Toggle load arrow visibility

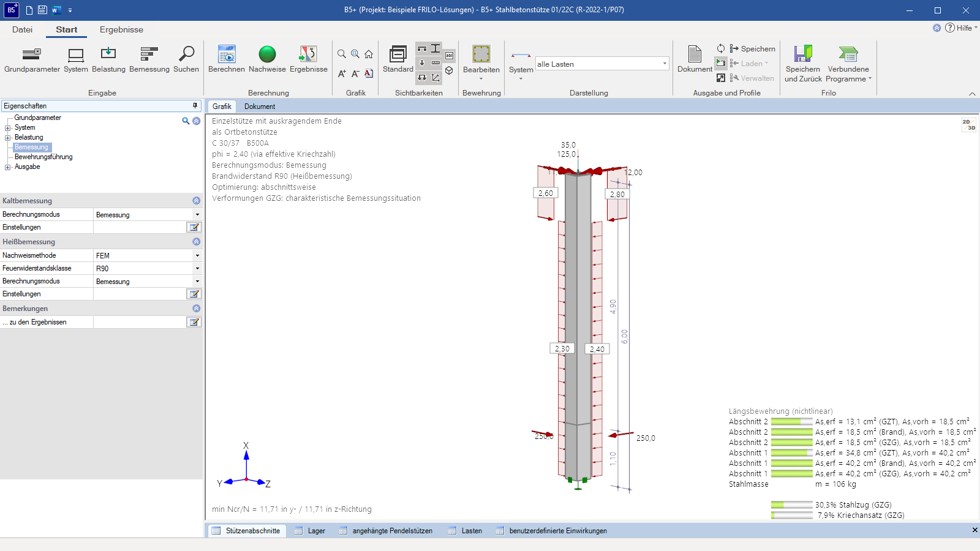(422, 62)
